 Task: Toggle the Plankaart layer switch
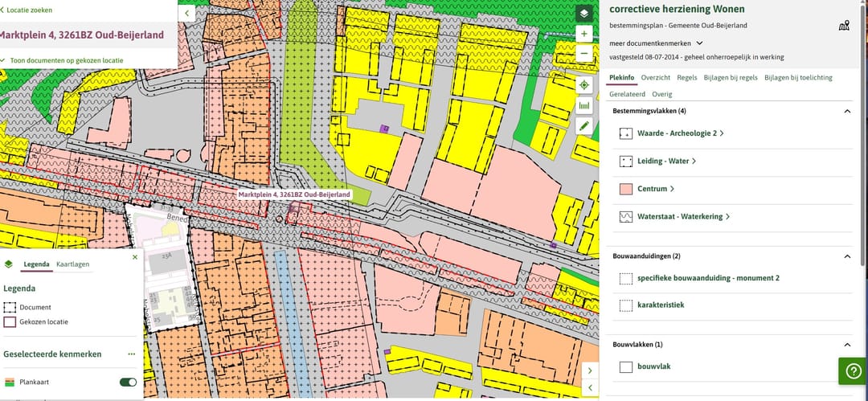tap(127, 382)
